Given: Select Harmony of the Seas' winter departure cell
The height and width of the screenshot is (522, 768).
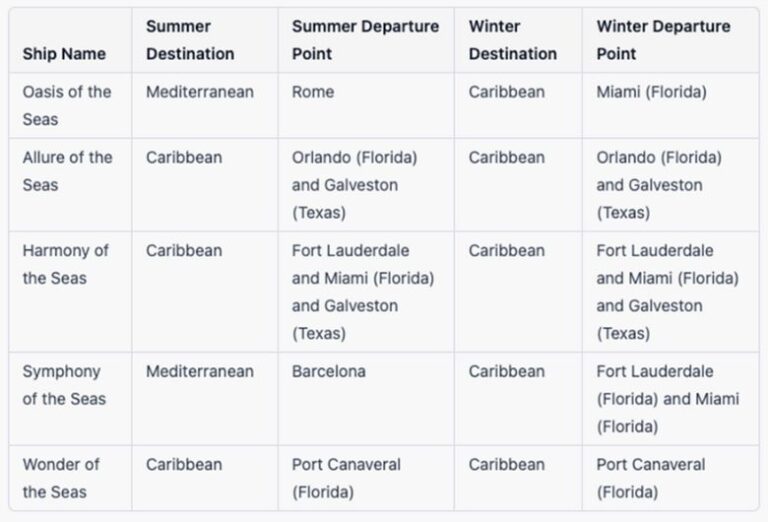Looking at the screenshot, I should 667,292.
